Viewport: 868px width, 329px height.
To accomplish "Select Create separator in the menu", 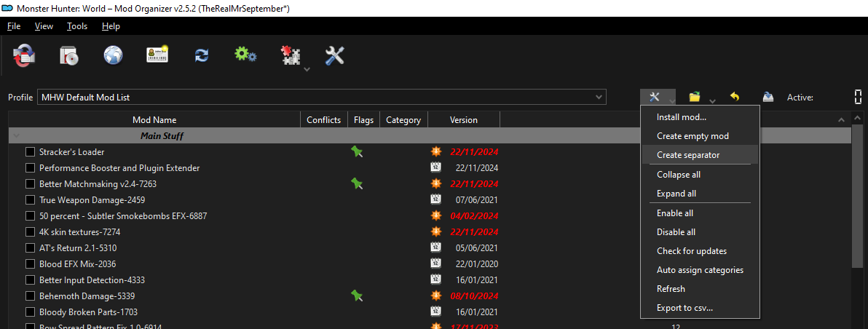I will [701, 155].
